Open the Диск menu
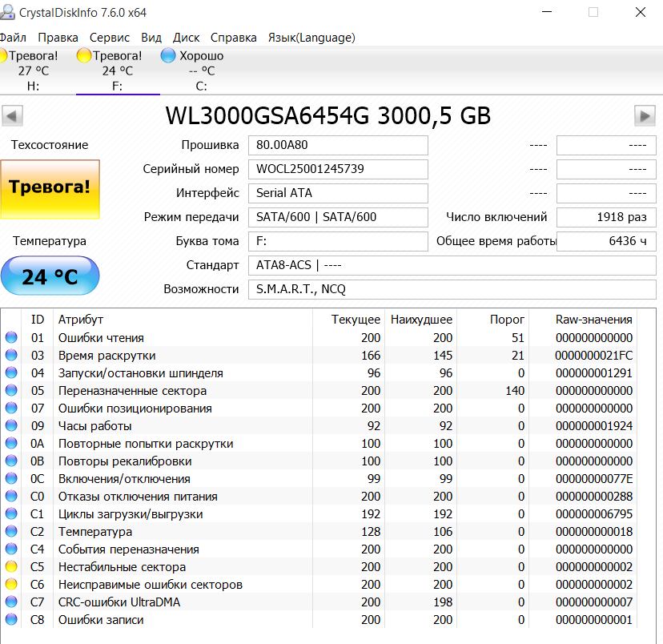The height and width of the screenshot is (644, 663). [186, 38]
